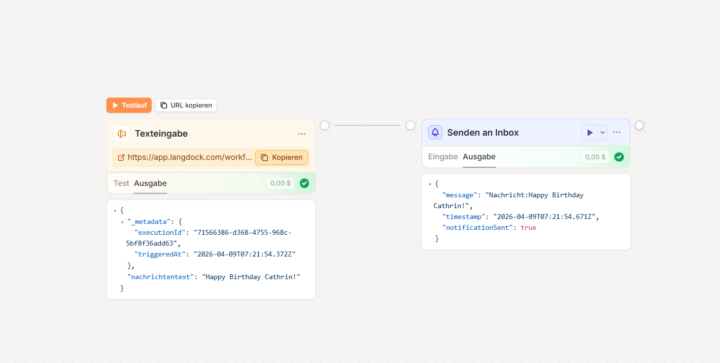720x363 pixels.
Task: Click the Senden an Inbox output connector
Action: click(639, 125)
